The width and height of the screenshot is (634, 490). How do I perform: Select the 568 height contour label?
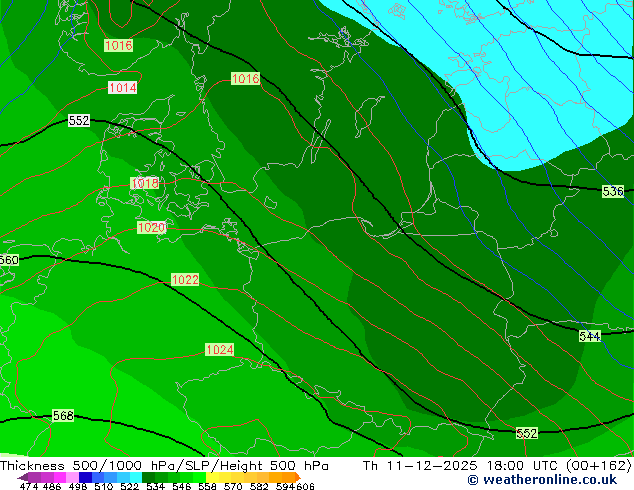click(63, 415)
